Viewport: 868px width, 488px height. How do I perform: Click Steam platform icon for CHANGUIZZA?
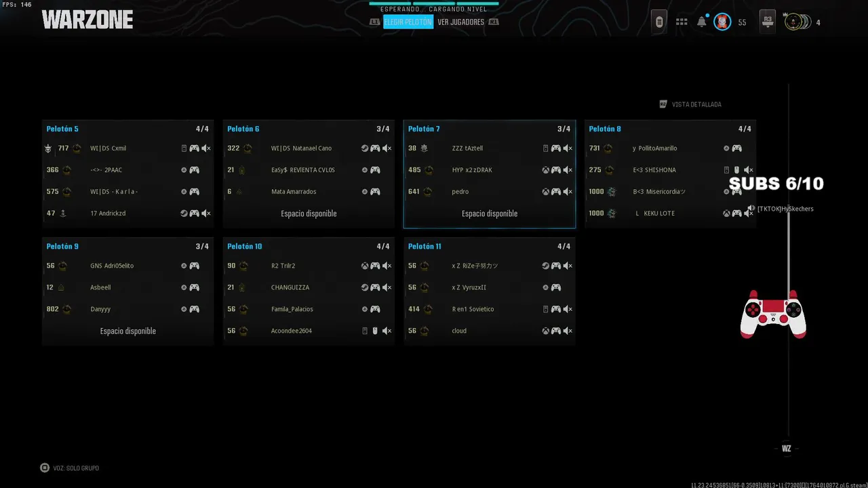point(365,287)
